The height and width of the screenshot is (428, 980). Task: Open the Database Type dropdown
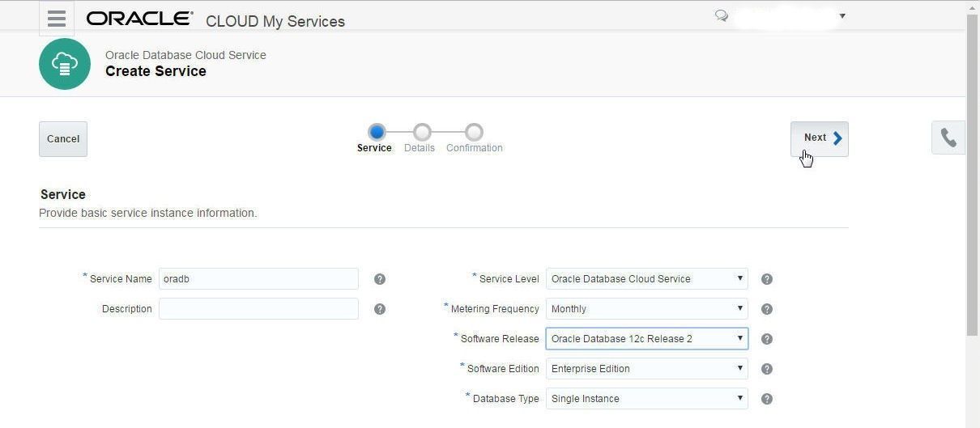(x=647, y=399)
